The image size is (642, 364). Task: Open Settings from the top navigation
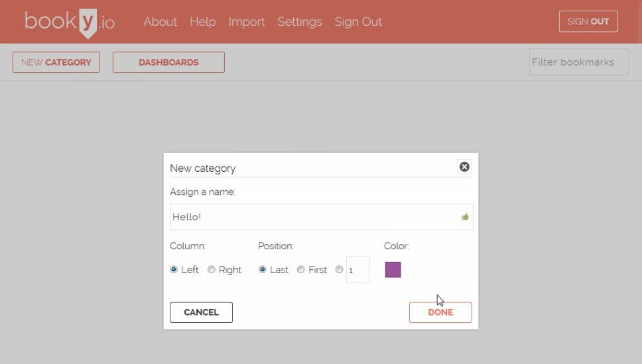(x=299, y=22)
